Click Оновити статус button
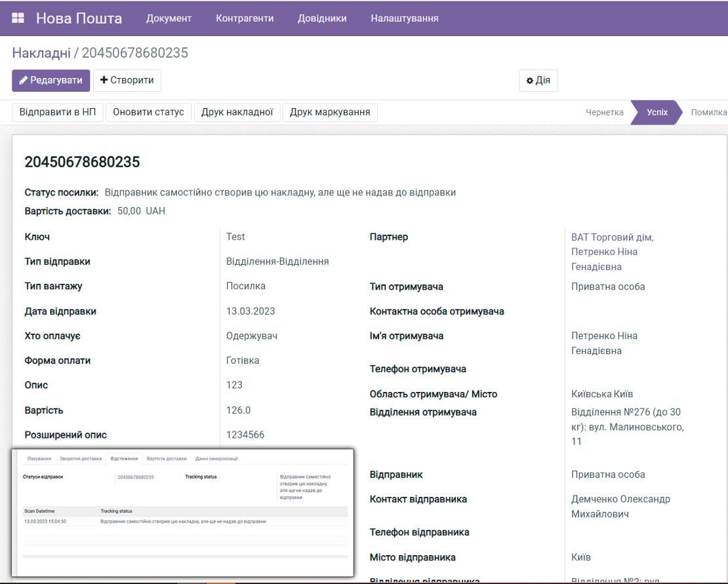728x584 pixels. coord(149,112)
